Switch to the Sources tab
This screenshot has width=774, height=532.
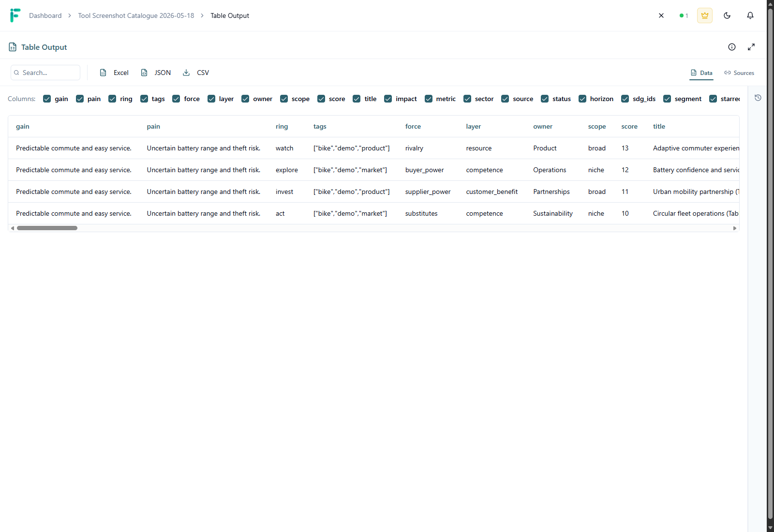[x=739, y=73]
